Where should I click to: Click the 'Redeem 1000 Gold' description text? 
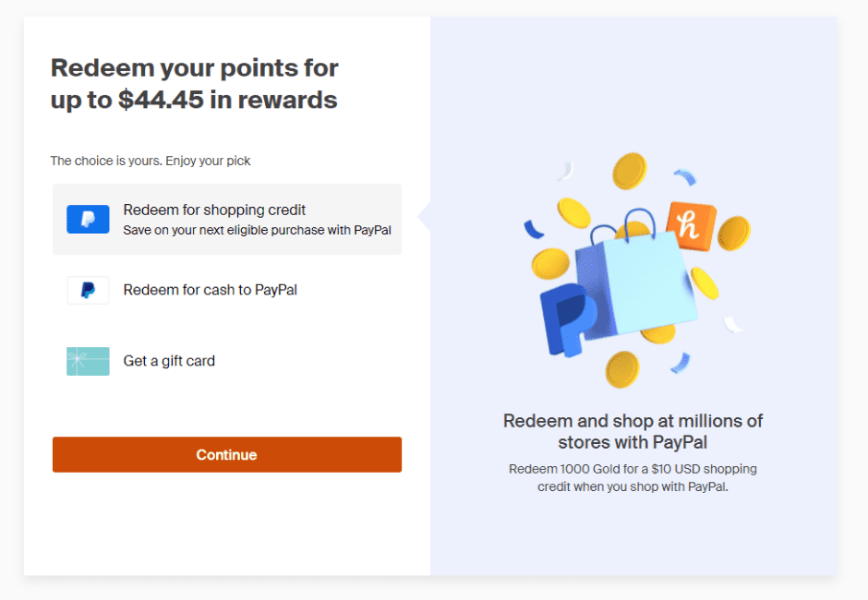(x=632, y=477)
